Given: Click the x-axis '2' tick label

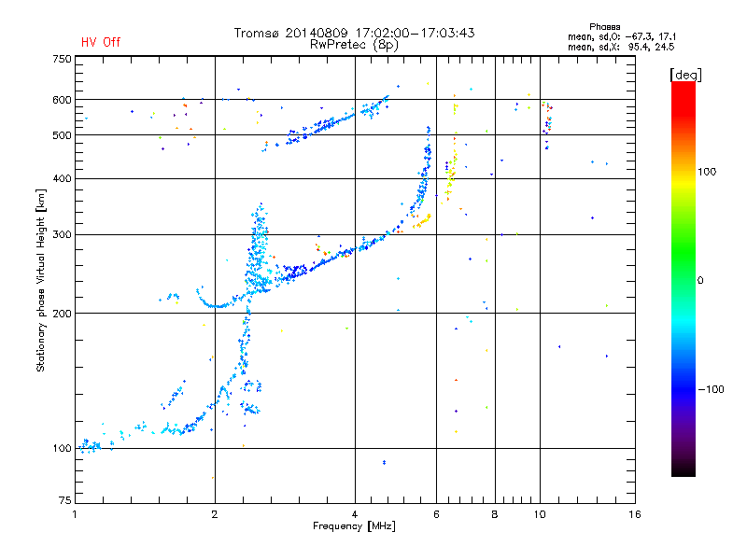Looking at the screenshot, I should (215, 514).
